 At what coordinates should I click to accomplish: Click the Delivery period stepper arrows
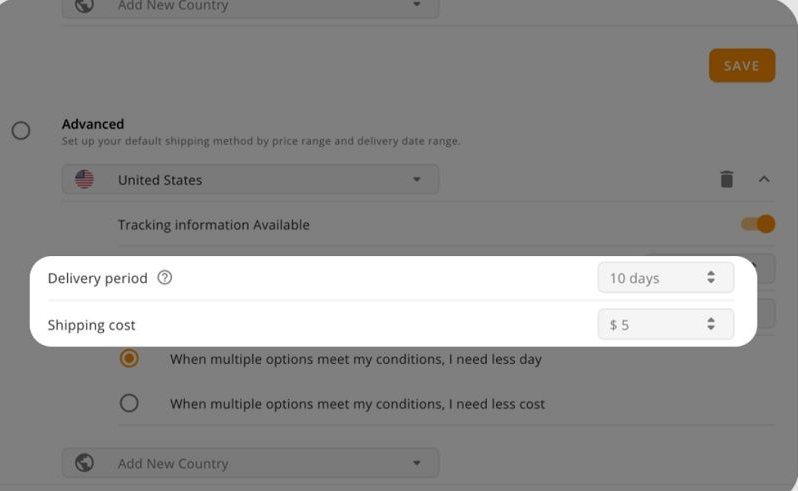tap(711, 277)
